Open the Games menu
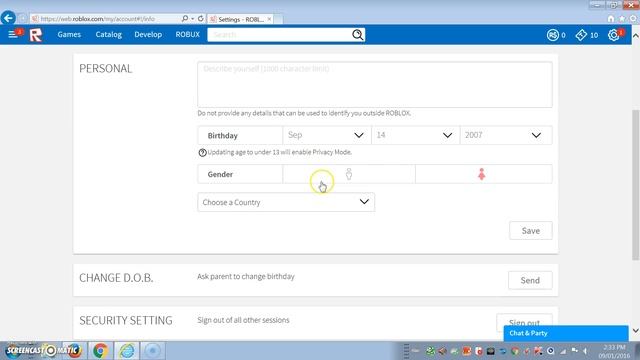Screen dimensions: 640x360 (x=69, y=35)
